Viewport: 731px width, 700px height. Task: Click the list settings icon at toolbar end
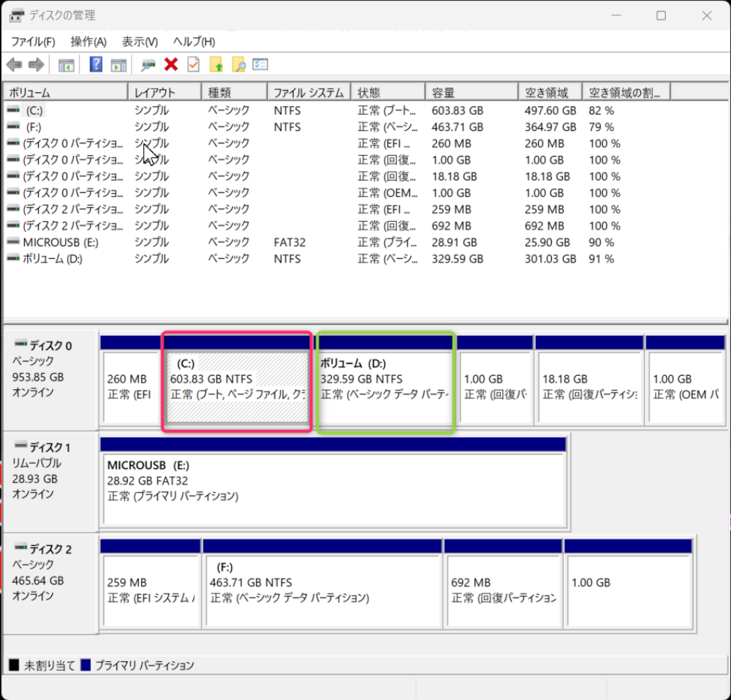pos(260,64)
